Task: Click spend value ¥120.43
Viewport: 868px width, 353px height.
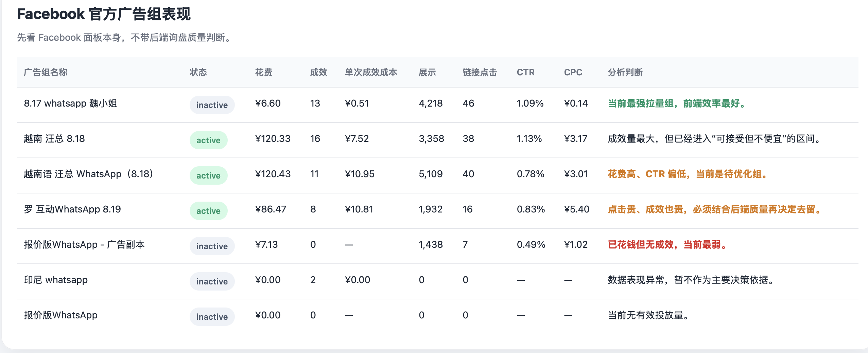Action: pyautogui.click(x=273, y=174)
